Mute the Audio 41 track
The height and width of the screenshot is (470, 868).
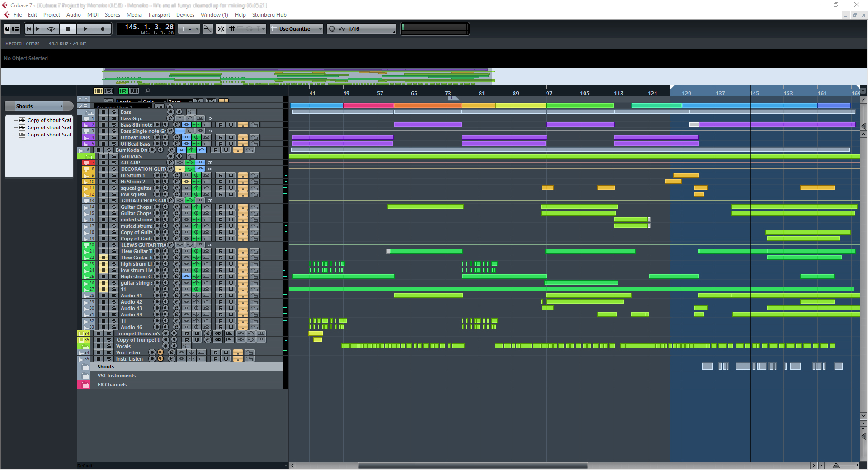pos(104,296)
